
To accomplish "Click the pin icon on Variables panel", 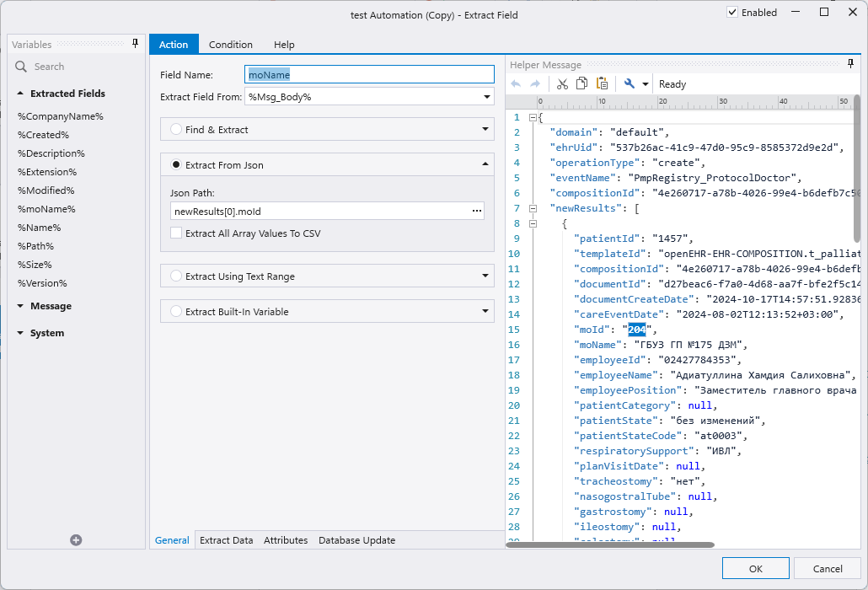I will [135, 44].
